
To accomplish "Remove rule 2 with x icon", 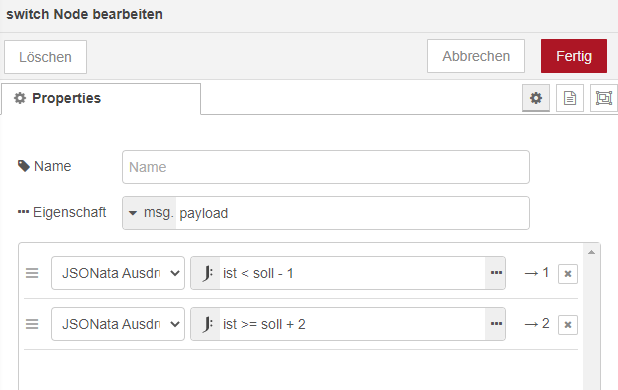I will [x=568, y=325].
